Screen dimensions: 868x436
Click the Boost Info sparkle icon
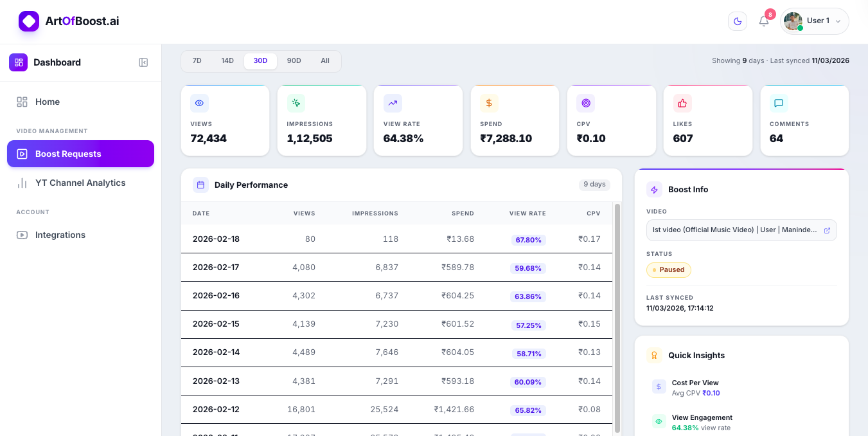point(654,189)
